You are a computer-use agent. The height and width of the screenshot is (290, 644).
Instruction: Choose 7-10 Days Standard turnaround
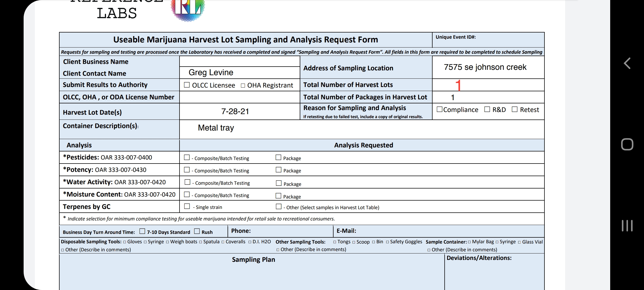[x=142, y=231]
